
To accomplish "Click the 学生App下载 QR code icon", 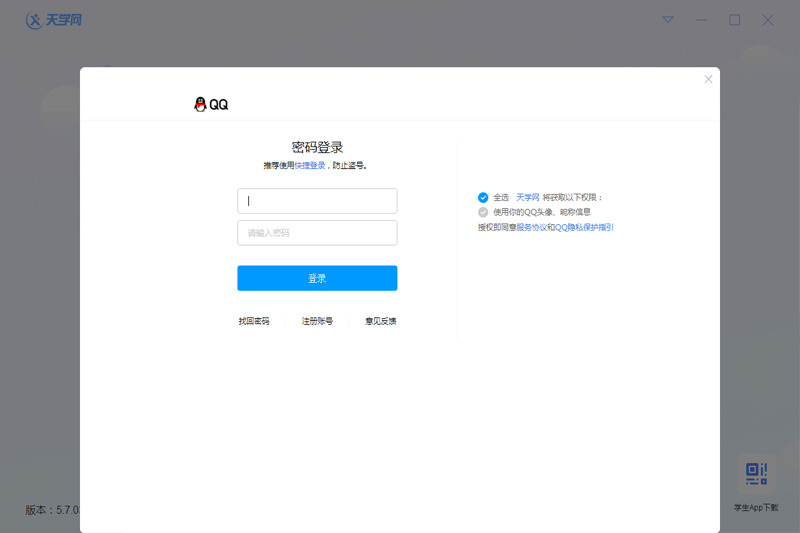I will tap(756, 473).
